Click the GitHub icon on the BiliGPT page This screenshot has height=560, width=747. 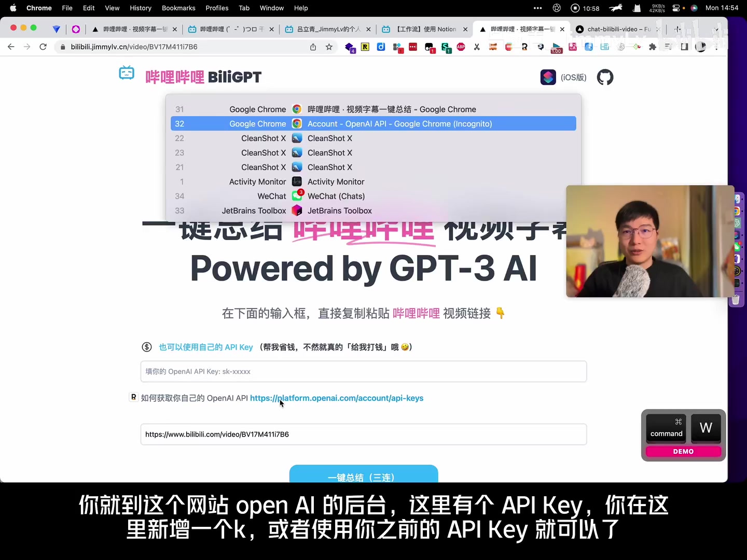[605, 77]
